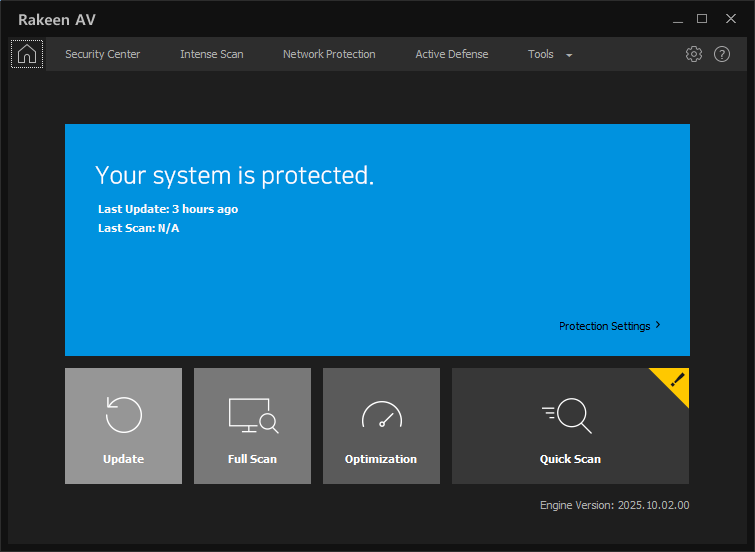
Task: Open help with the question mark icon
Action: tap(722, 54)
